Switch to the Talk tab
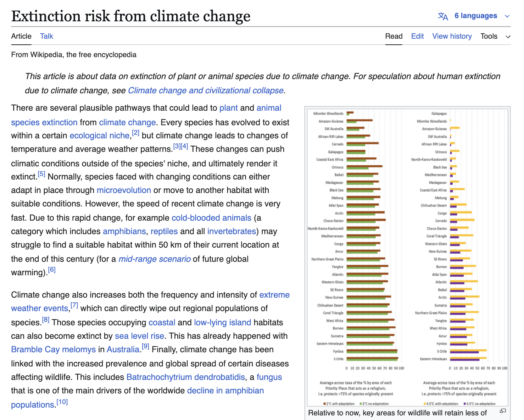The image size is (524, 420). pos(46,36)
